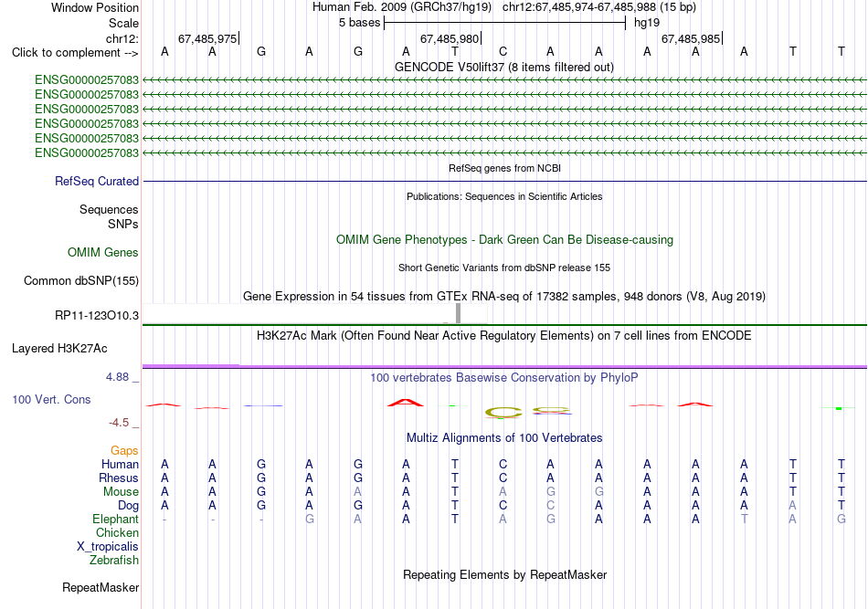Click the topmost ENSG00000257083 transcript label
This screenshot has width=868, height=609.
[87, 79]
